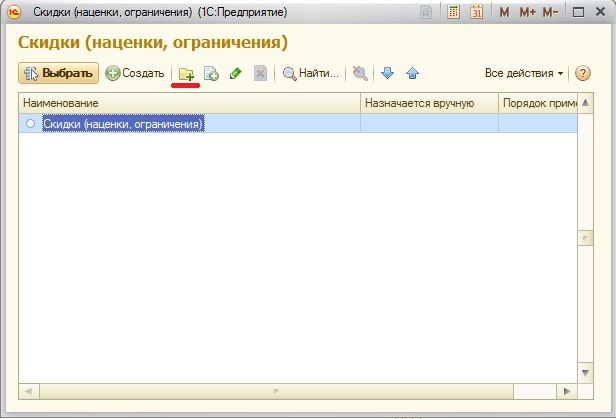The image size is (616, 419).
Task: Click the M- memory subtract button
Action: coord(551,13)
